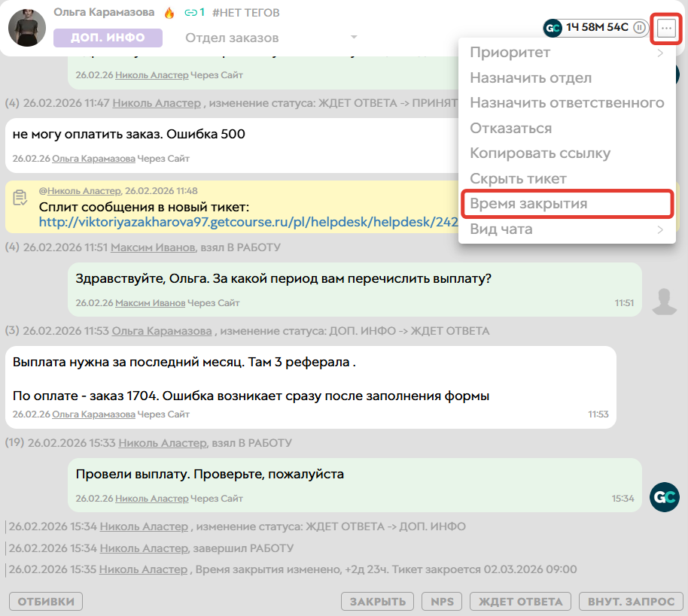
Task: Open the split ticket helpdesk link
Action: coord(248,222)
